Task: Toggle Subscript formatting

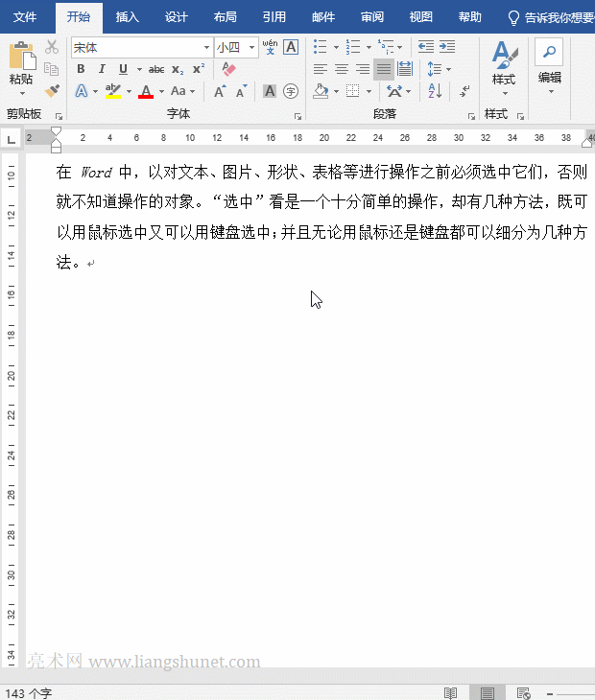Action: (178, 69)
